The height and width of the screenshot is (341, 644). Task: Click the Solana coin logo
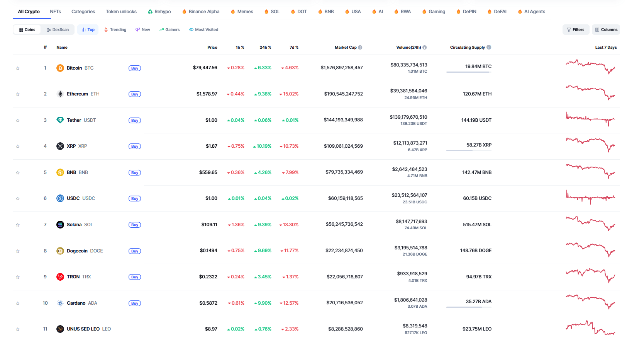pos(60,225)
